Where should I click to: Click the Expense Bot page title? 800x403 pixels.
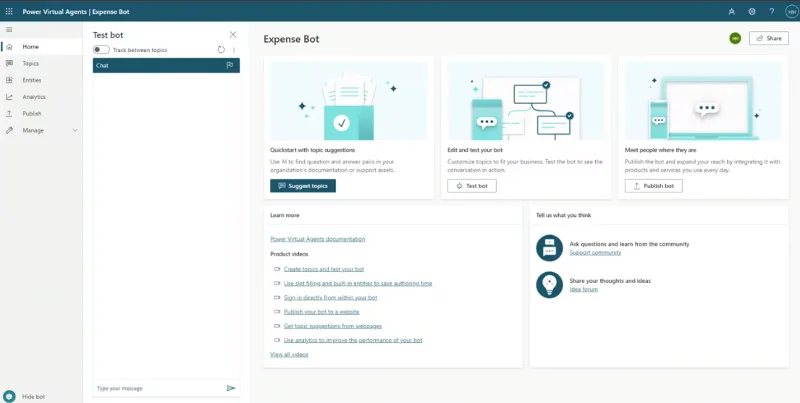pyautogui.click(x=291, y=39)
